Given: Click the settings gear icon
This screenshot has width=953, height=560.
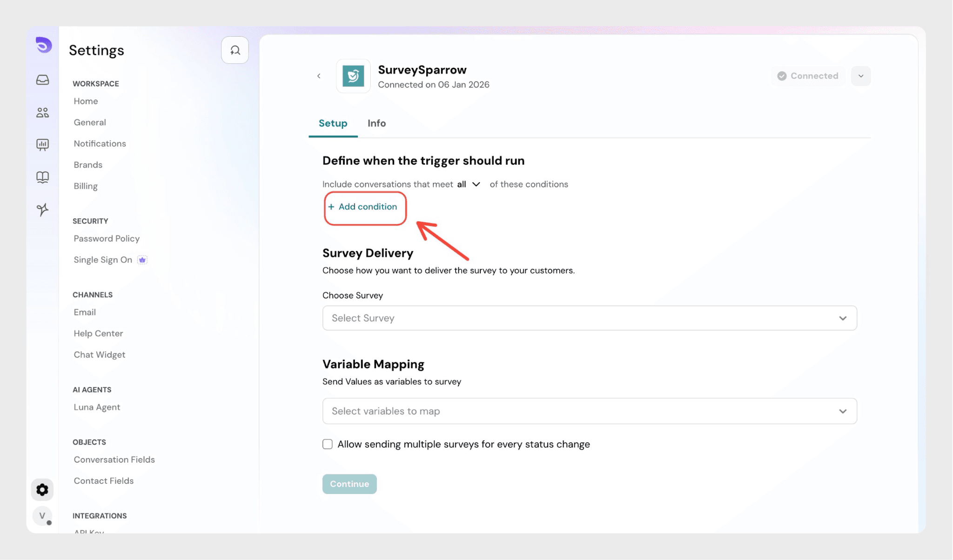Looking at the screenshot, I should pyautogui.click(x=42, y=490).
